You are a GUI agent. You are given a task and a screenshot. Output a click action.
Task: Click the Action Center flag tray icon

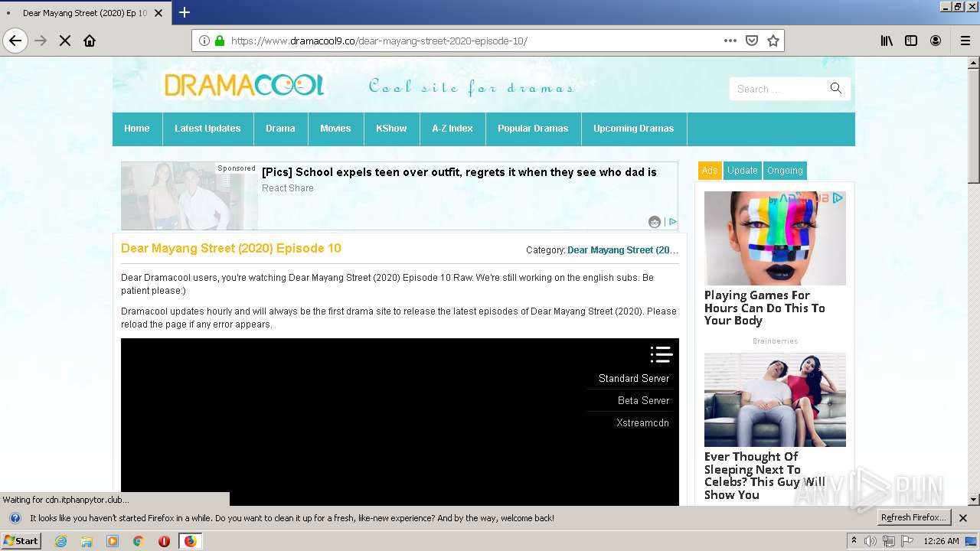[x=907, y=541]
